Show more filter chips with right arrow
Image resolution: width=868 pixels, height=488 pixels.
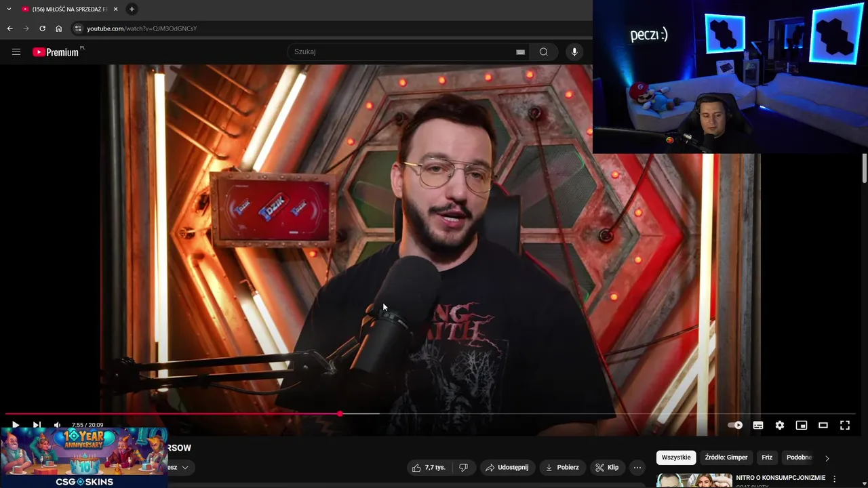coord(827,458)
